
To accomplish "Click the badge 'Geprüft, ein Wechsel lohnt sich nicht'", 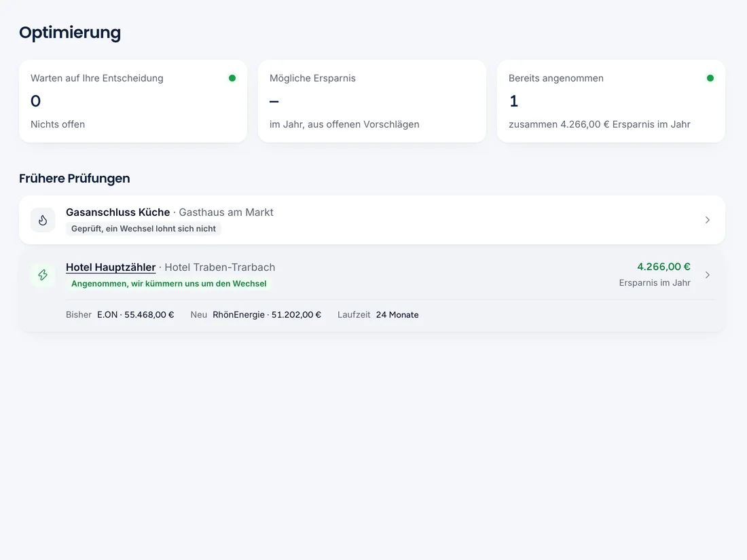I will pyautogui.click(x=143, y=229).
